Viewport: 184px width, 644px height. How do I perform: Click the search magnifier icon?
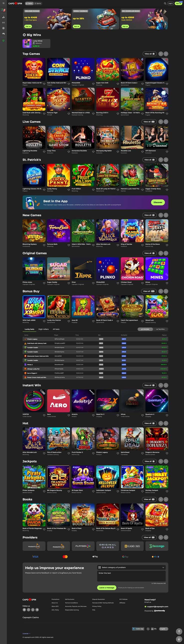[165, 3]
